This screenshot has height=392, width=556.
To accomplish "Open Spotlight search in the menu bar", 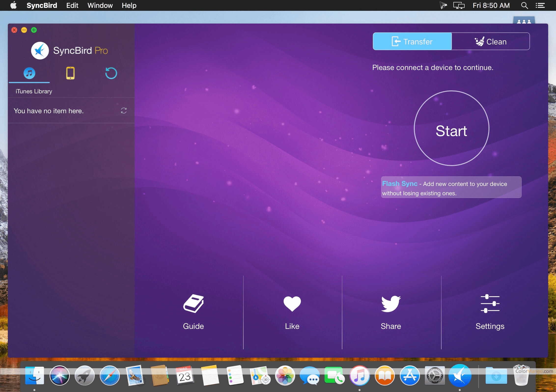I will coord(524,5).
